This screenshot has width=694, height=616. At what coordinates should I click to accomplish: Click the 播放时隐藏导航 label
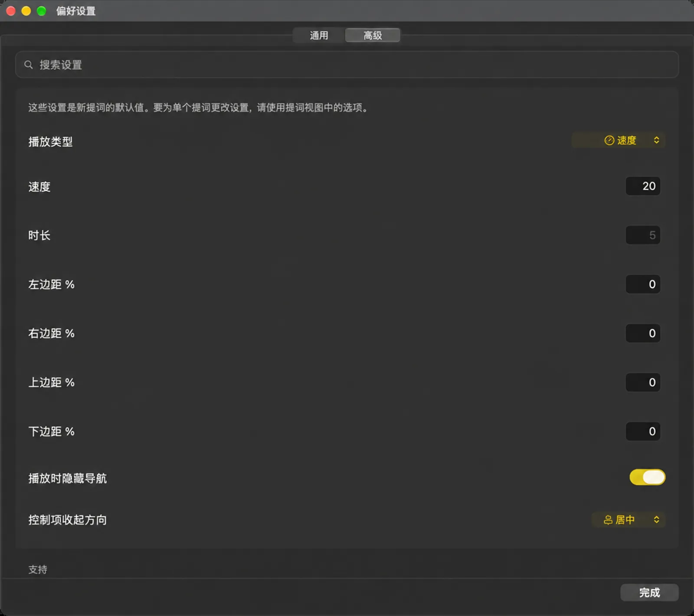click(67, 478)
